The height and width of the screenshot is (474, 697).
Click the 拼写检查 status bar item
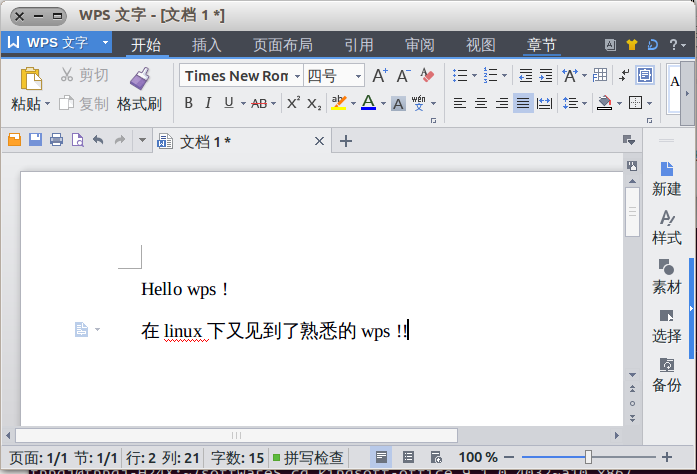(x=308, y=458)
